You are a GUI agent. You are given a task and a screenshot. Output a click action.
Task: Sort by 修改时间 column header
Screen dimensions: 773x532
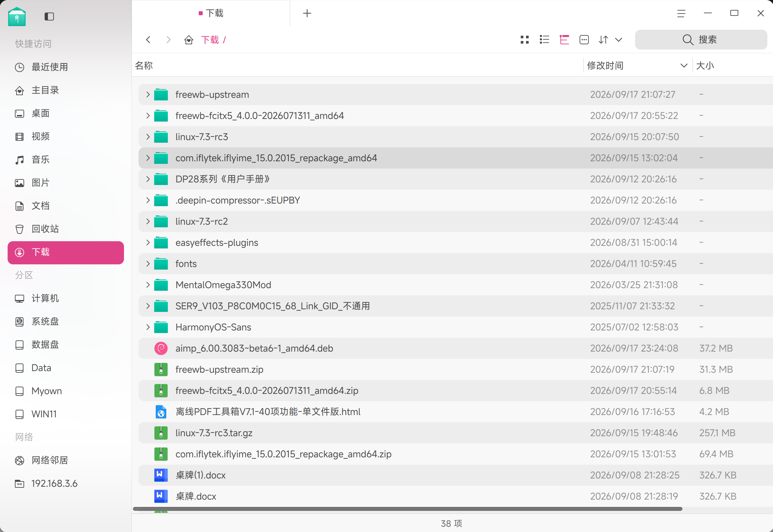coord(637,65)
